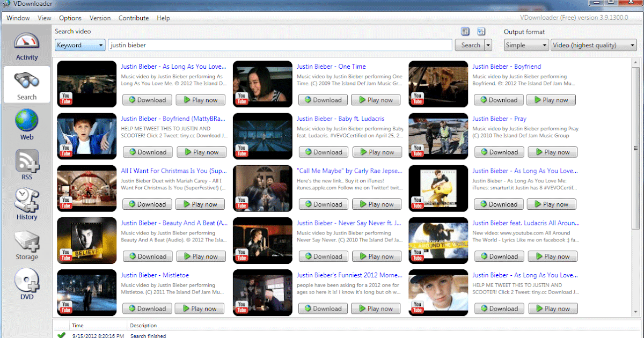644x338 pixels.
Task: Switch results to tree list view icon
Action: pos(481,32)
